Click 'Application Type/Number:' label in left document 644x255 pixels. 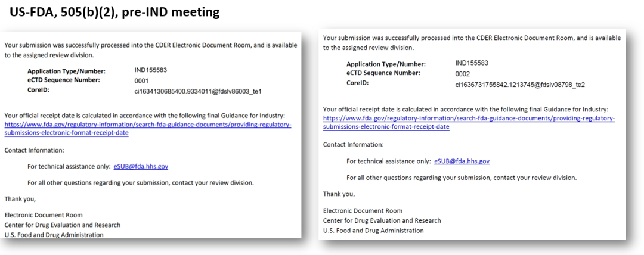(x=67, y=71)
